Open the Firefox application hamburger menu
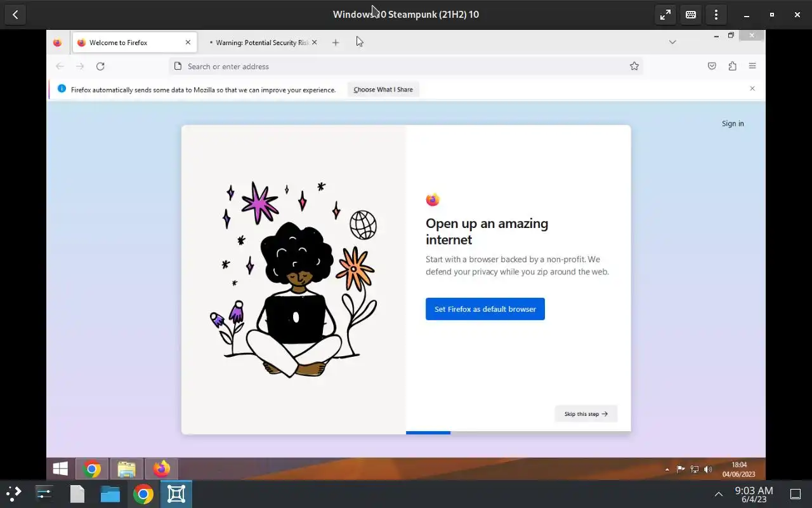 point(752,66)
